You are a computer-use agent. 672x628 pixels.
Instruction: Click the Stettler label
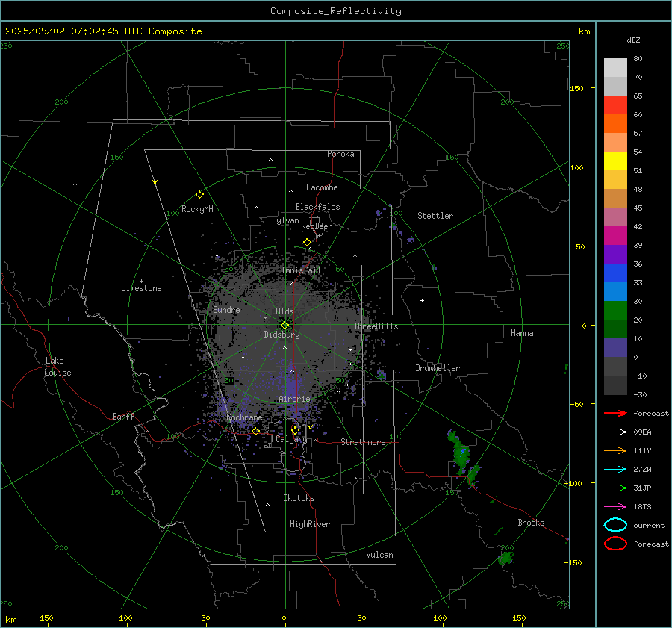coord(435,216)
